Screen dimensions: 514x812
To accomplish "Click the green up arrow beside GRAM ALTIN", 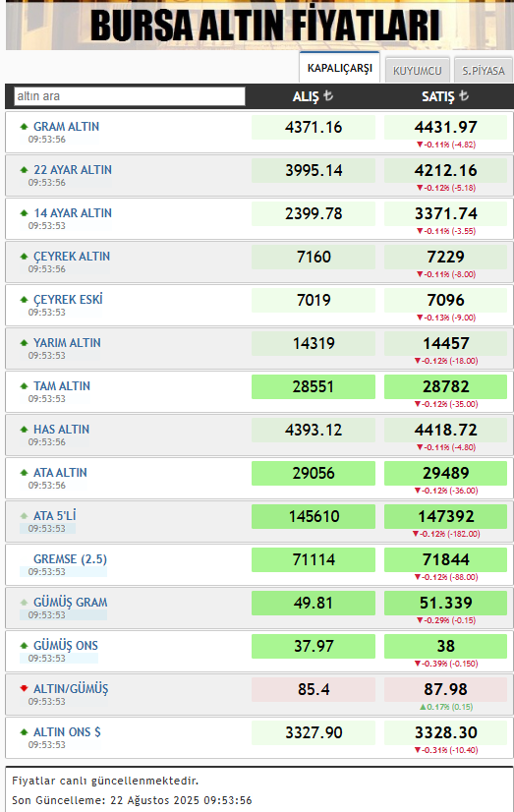I will coord(24,127).
